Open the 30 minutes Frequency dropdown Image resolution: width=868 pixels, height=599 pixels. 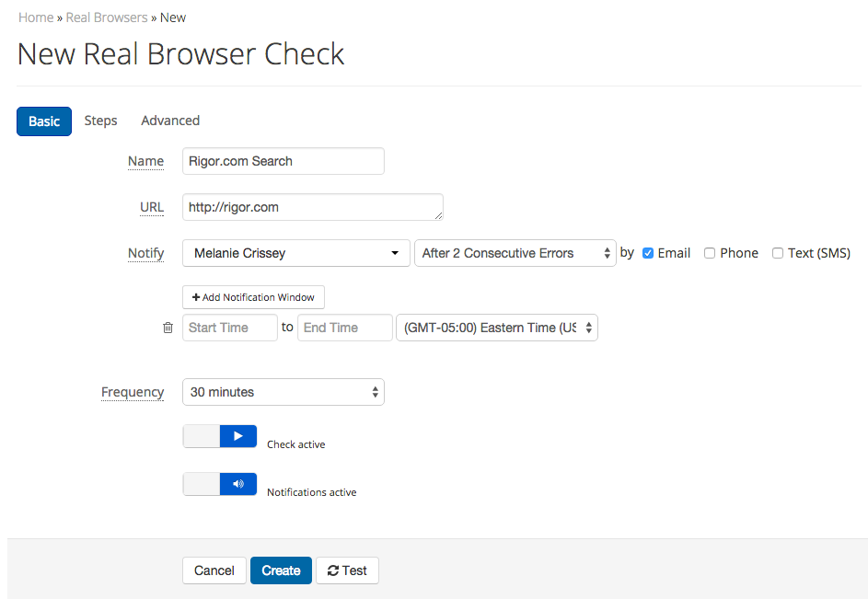(284, 392)
